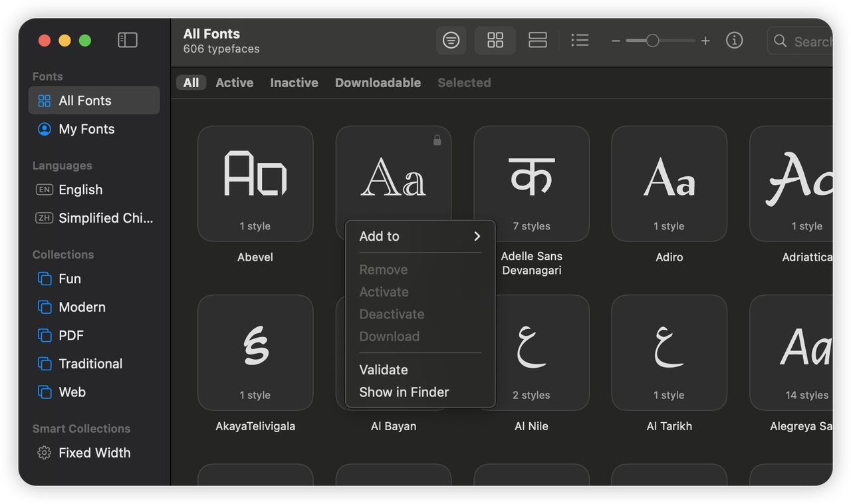Show the Inactive fonts filter
Screen dimensions: 851x504
point(294,82)
